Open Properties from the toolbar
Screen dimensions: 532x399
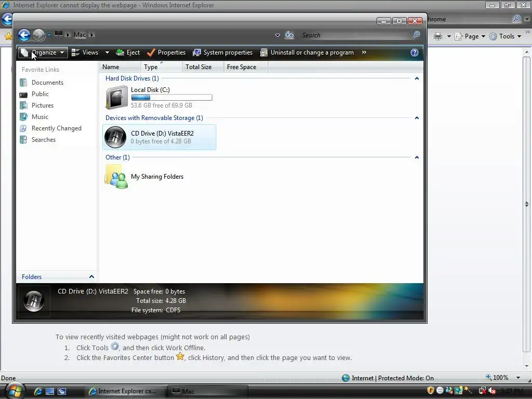click(167, 52)
